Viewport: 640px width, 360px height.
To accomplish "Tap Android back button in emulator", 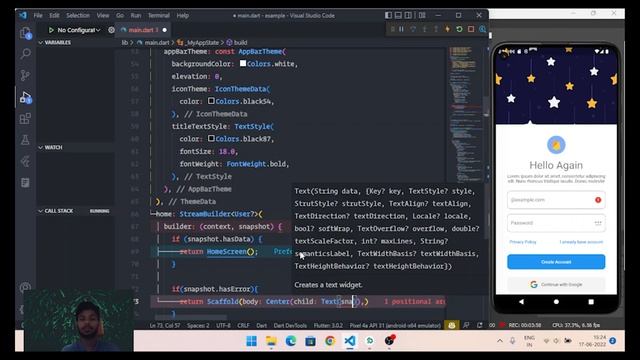I will 521,302.
